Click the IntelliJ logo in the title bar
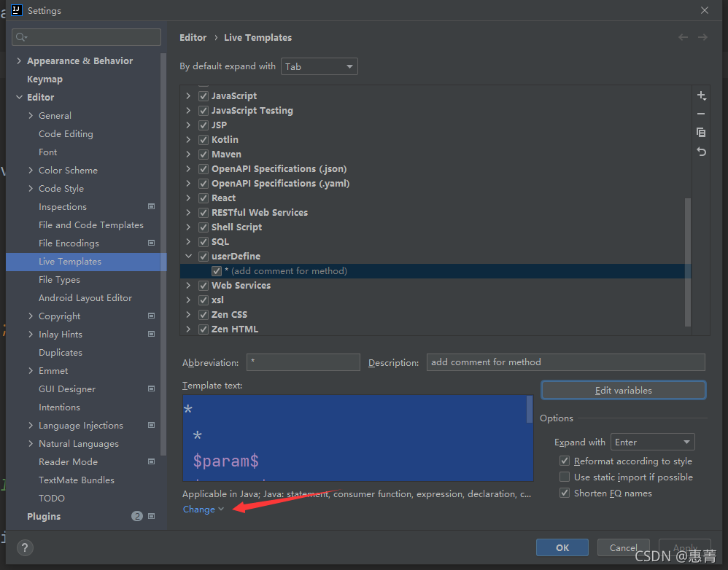The image size is (728, 570). pyautogui.click(x=17, y=10)
